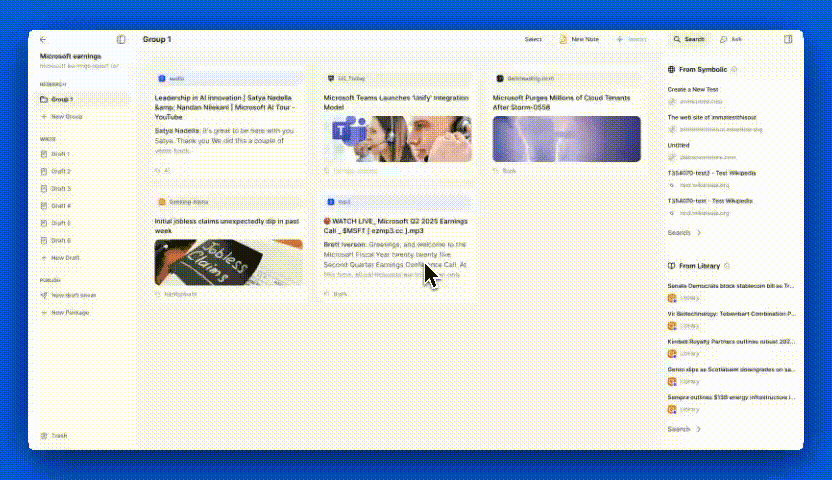Click the library icon under Kimbell Royalty item
The width and height of the screenshot is (832, 480).
click(672, 354)
